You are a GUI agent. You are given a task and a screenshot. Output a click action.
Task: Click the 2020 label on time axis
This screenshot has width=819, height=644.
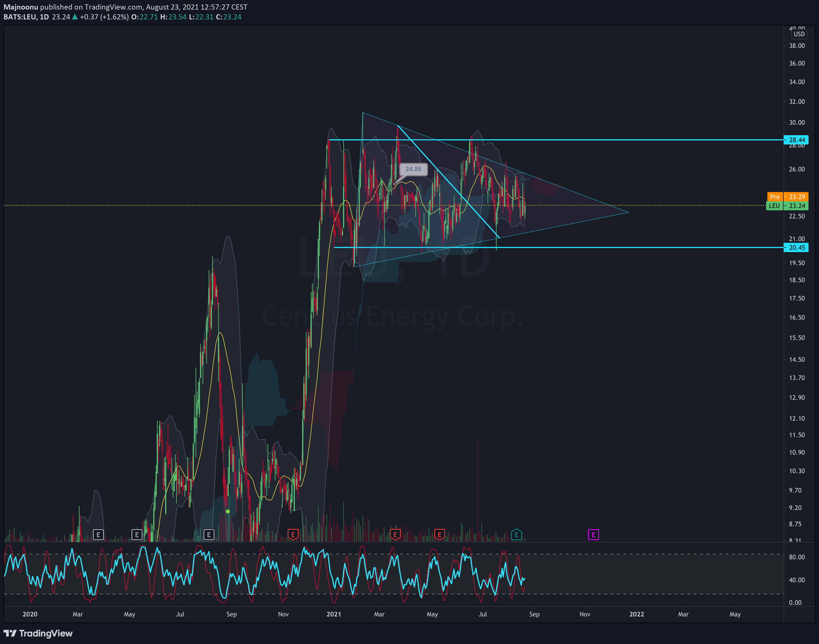coord(30,614)
